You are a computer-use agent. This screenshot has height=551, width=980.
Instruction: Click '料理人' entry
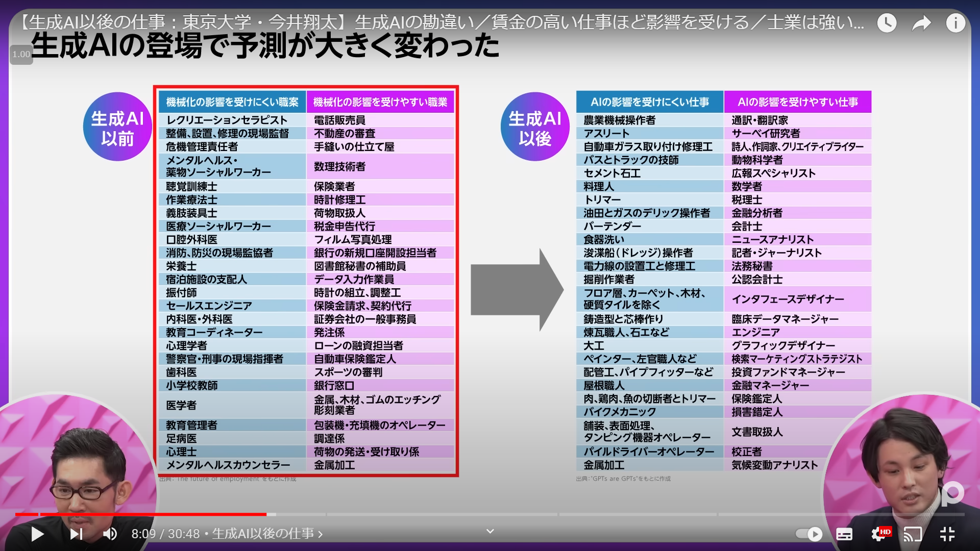(x=599, y=186)
